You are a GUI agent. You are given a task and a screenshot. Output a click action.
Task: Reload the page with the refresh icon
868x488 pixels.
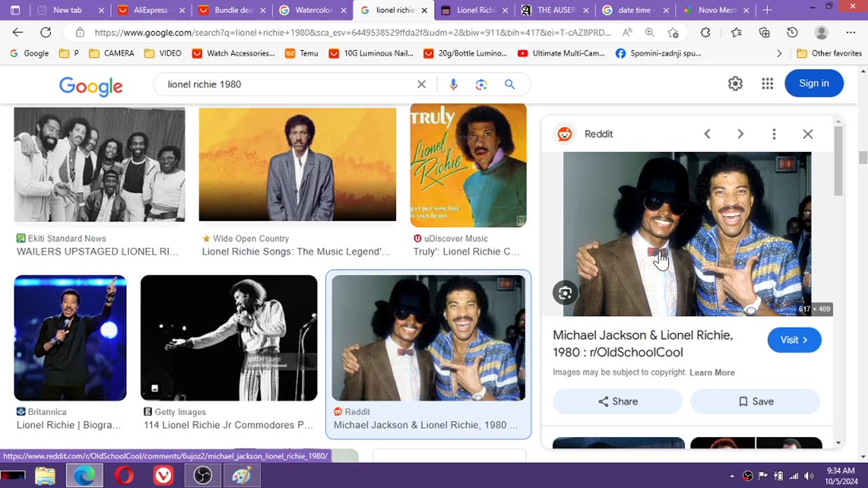[45, 33]
